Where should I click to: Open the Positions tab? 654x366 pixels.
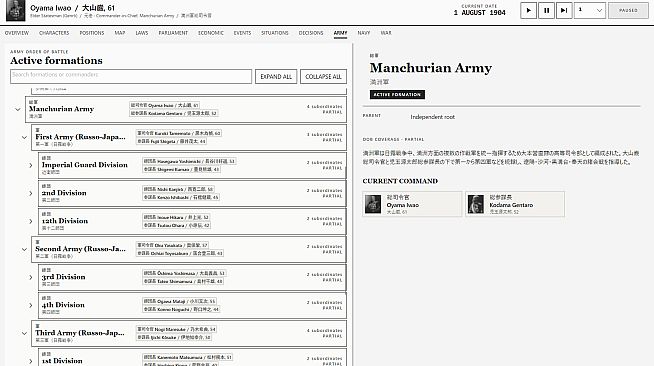click(x=92, y=33)
